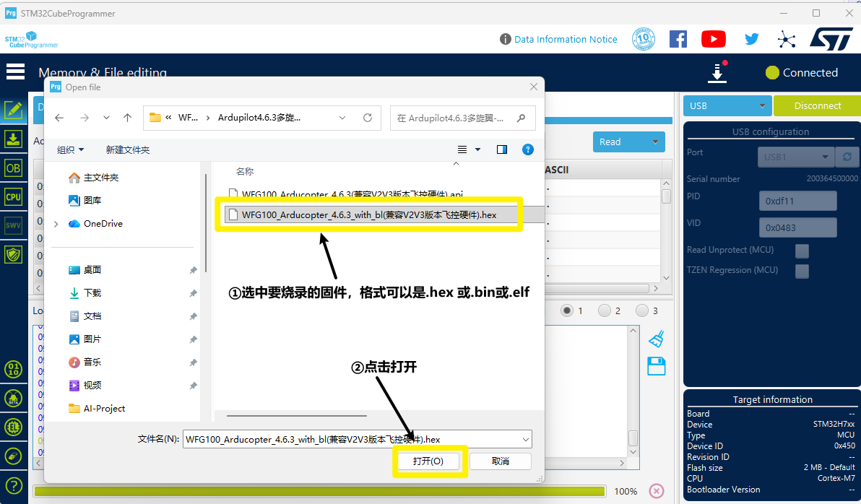
Task: Click 取消 button
Action: 501,461
